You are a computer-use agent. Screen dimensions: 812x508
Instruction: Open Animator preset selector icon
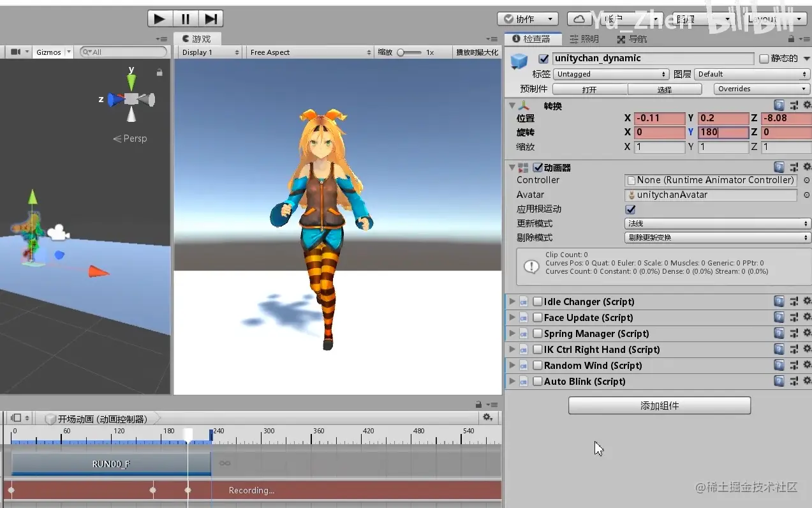(x=794, y=167)
